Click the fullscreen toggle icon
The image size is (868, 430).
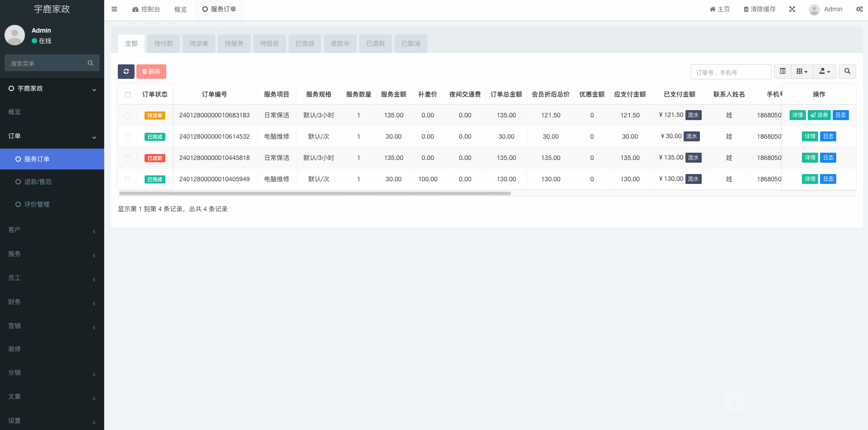coord(792,9)
